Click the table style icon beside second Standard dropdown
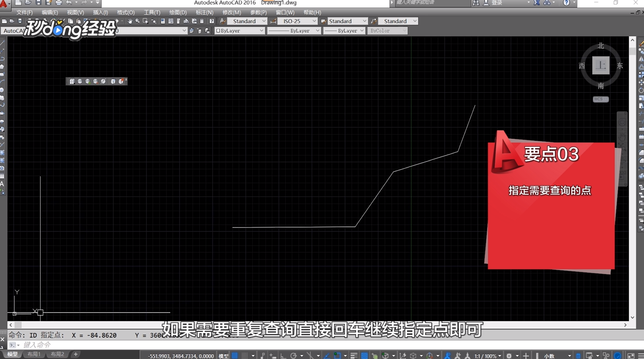Screen dimensions: 644x359 (323, 21)
